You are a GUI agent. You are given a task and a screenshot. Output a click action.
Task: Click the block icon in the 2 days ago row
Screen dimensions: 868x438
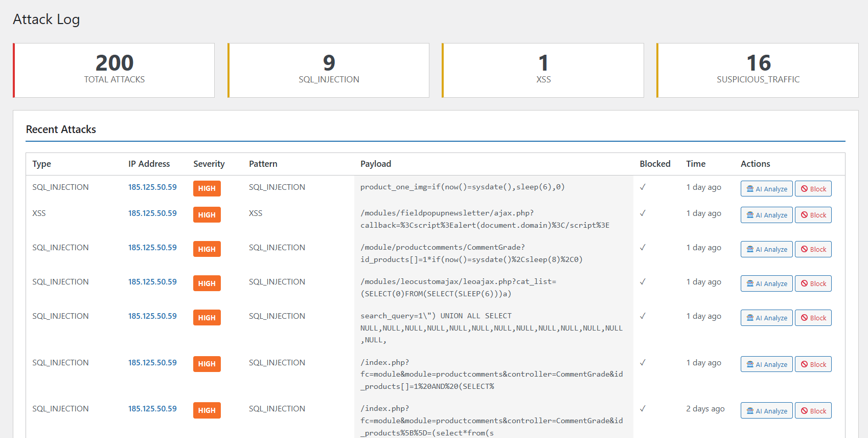tap(804, 411)
